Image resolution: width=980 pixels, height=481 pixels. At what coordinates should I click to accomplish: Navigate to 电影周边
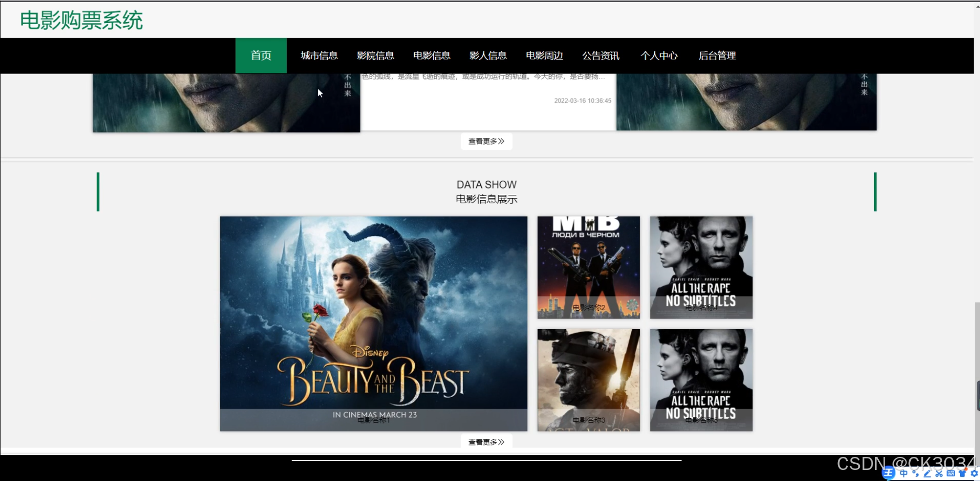pyautogui.click(x=544, y=56)
